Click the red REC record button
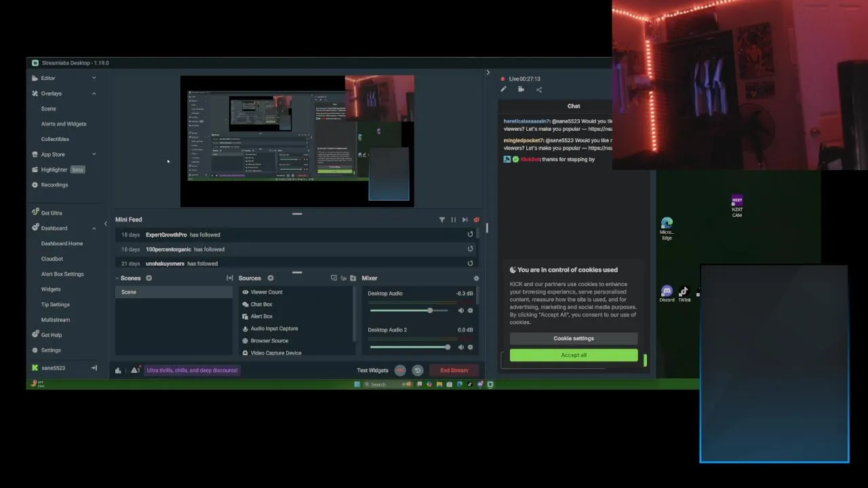This screenshot has height=488, width=868. click(400, 370)
